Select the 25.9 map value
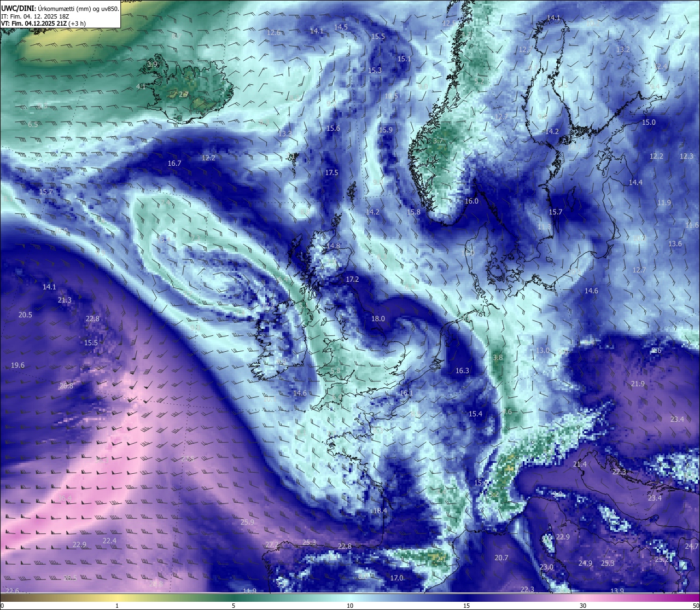700x610 pixels. [247, 522]
